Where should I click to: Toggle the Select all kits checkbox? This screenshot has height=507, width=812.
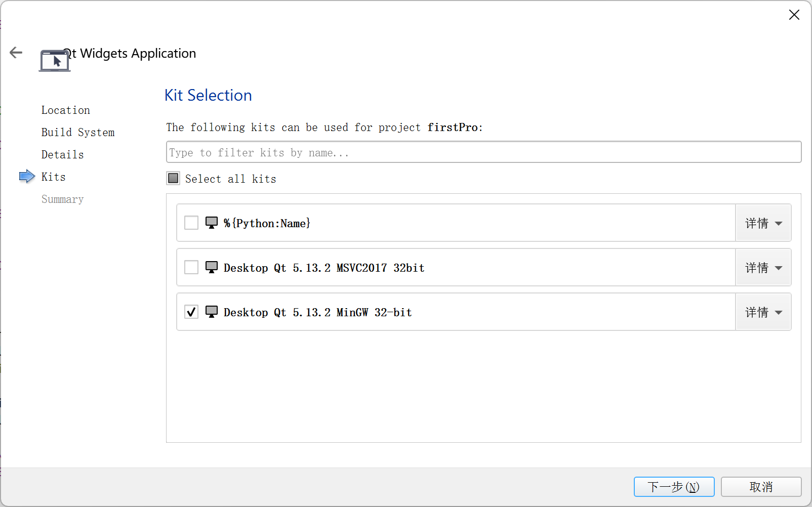pyautogui.click(x=173, y=178)
